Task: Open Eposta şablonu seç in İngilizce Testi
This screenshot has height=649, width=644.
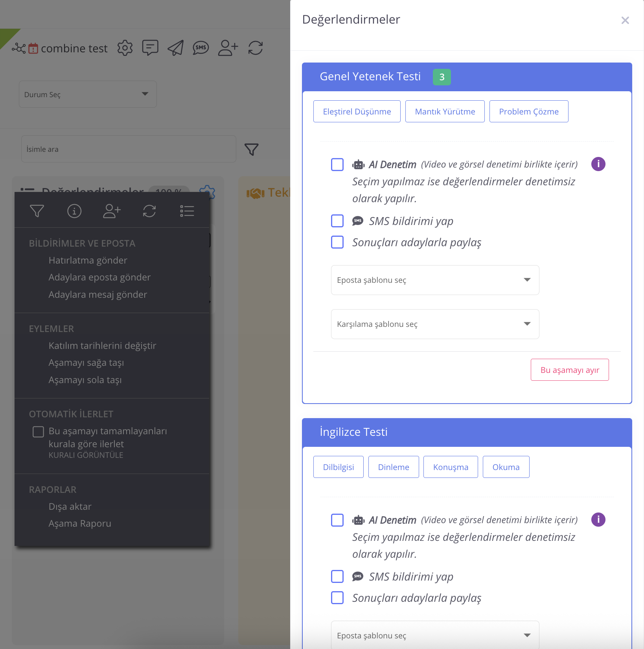Action: click(x=435, y=635)
